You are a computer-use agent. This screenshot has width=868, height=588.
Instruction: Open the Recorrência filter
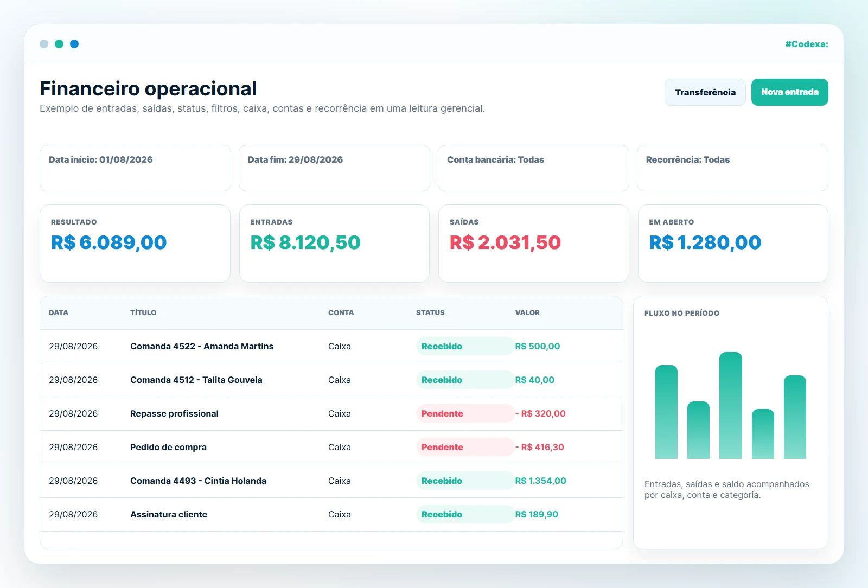(x=732, y=168)
